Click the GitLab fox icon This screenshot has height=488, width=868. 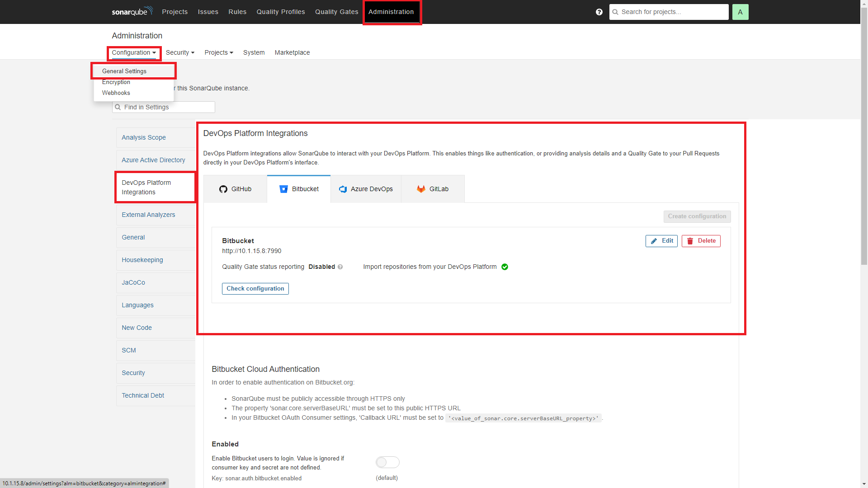coord(421,189)
